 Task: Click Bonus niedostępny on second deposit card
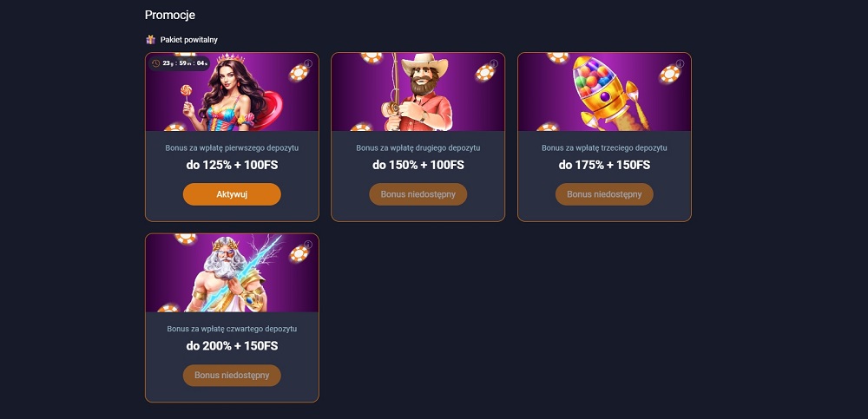pos(418,194)
